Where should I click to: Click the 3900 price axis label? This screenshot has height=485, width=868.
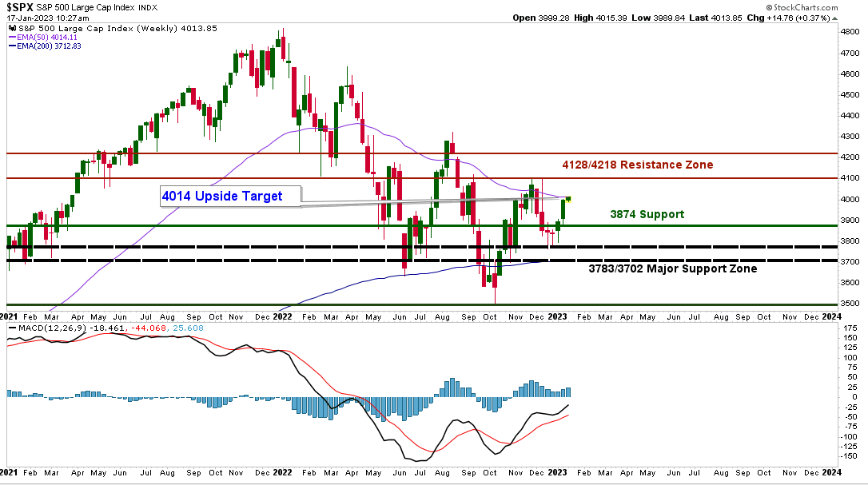(850, 221)
